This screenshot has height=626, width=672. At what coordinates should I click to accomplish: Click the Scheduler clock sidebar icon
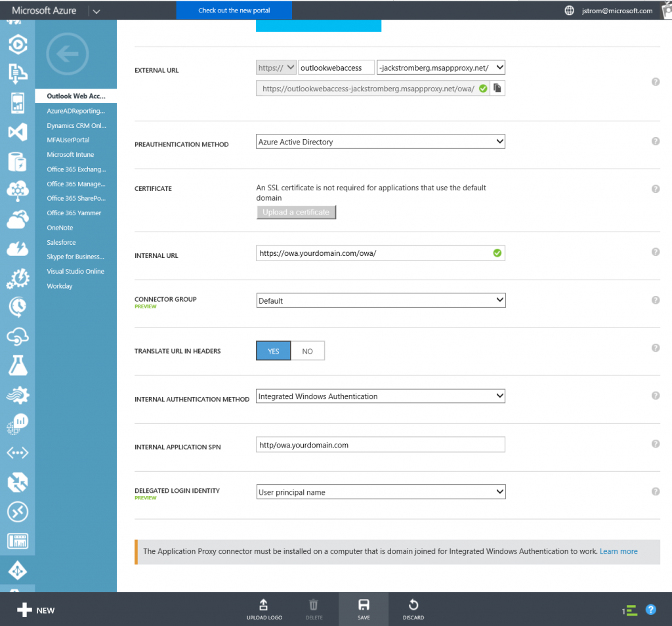(17, 306)
